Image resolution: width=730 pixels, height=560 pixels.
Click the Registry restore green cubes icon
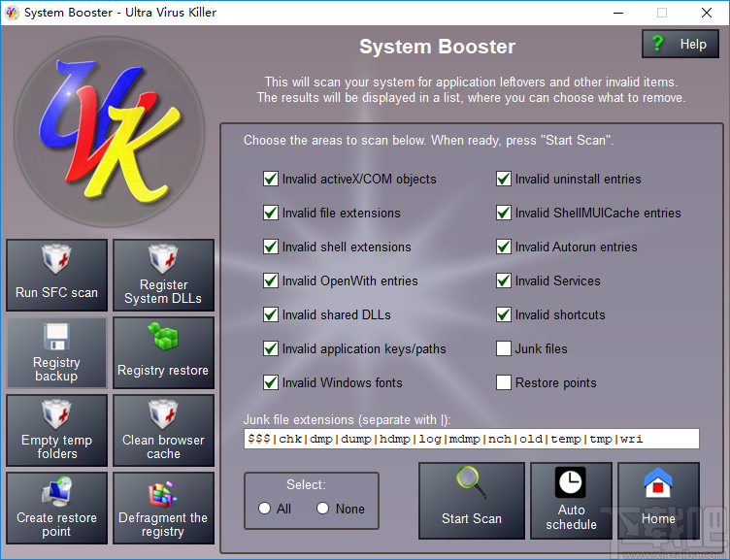[163, 336]
